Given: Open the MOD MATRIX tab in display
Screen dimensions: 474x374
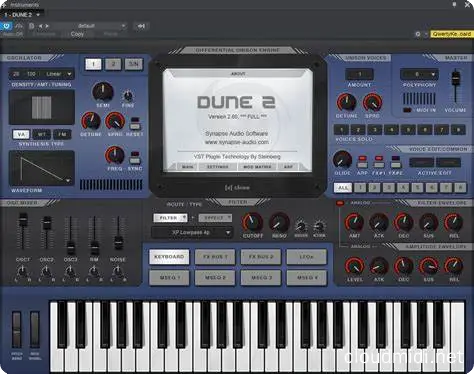Looking at the screenshot, I should click(257, 167).
